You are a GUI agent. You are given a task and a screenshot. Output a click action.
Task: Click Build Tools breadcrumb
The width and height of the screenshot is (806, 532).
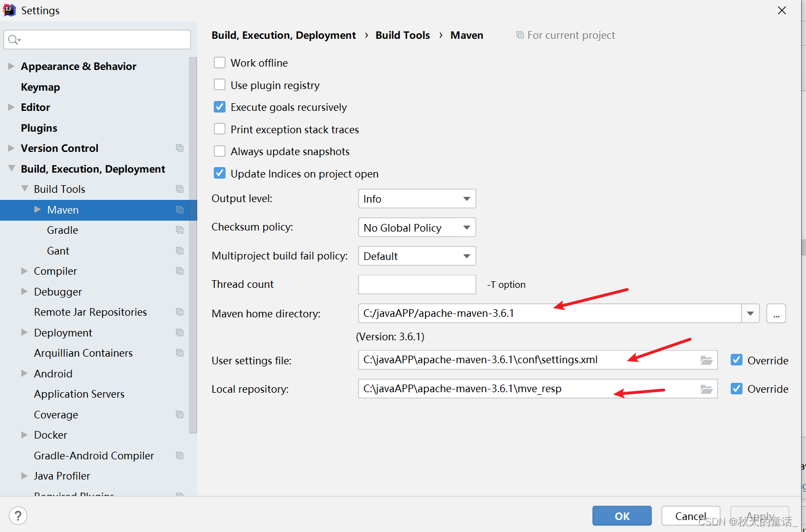coord(403,35)
